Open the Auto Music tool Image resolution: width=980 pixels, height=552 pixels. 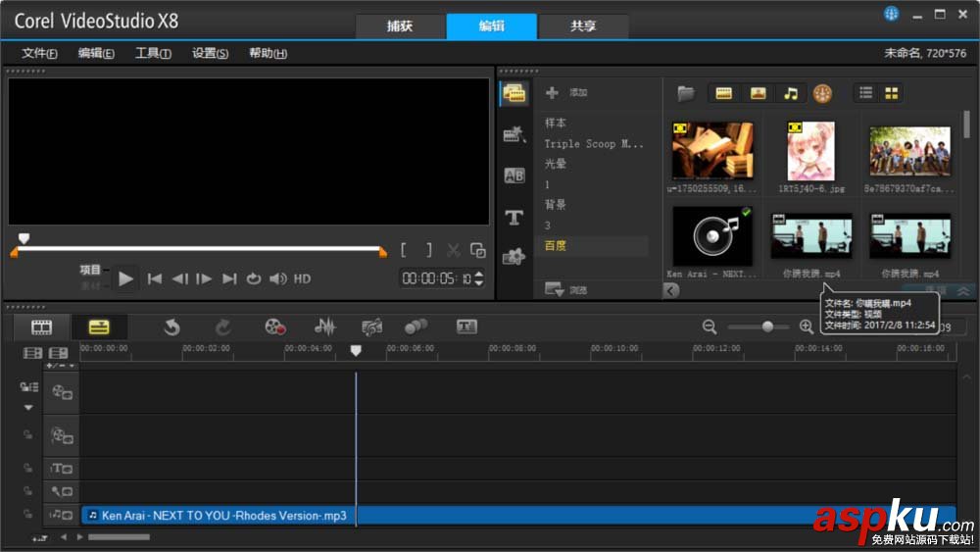click(x=371, y=327)
